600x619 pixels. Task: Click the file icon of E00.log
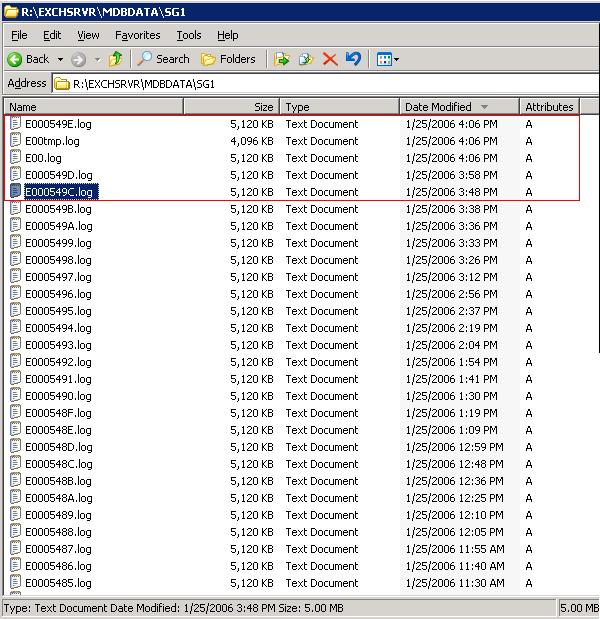tap(15, 157)
